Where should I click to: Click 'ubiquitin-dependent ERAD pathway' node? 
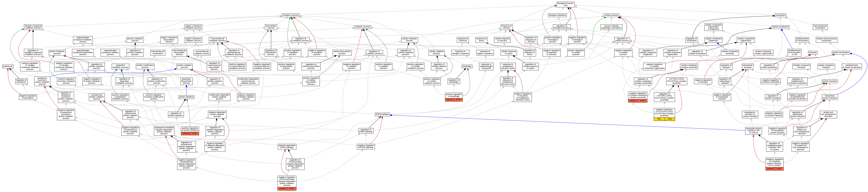(x=287, y=147)
